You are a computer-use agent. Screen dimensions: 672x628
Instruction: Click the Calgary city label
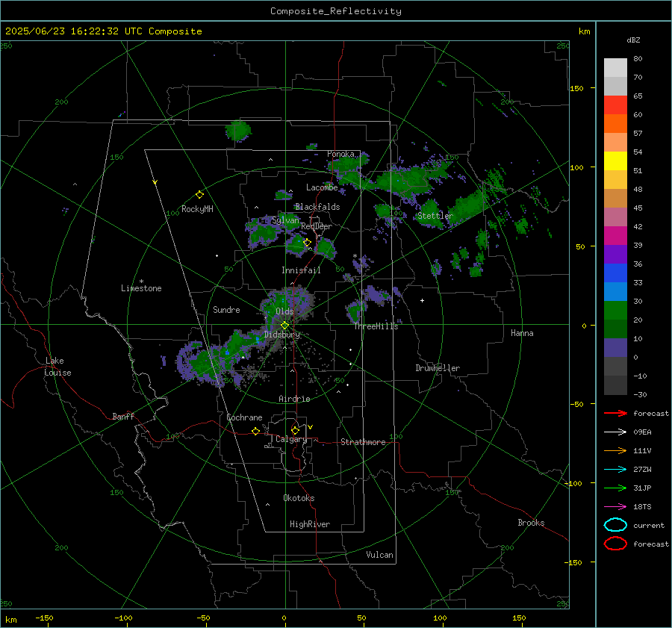tap(291, 439)
